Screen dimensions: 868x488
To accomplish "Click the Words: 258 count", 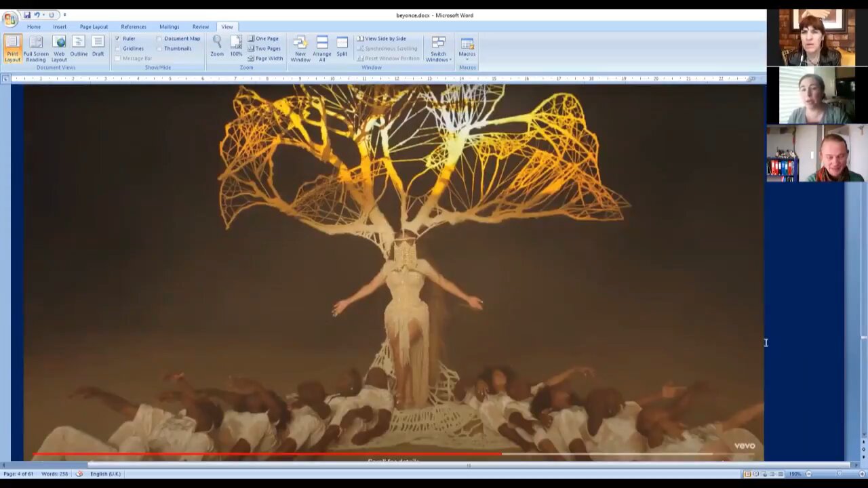I will click(x=54, y=474).
